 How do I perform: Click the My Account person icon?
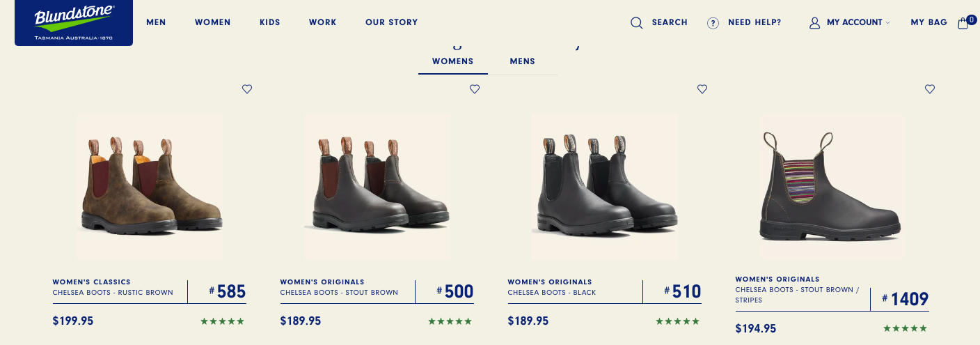pos(814,23)
